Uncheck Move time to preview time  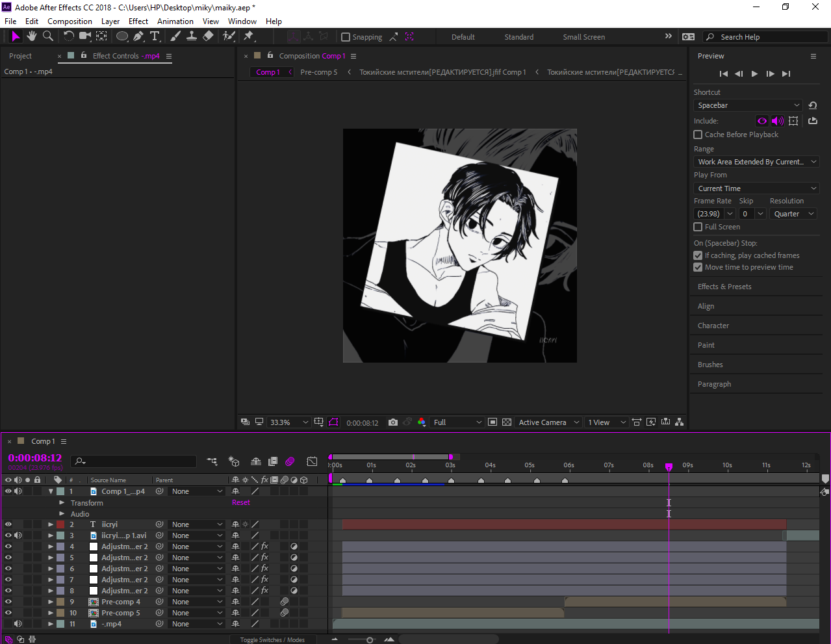click(x=698, y=267)
